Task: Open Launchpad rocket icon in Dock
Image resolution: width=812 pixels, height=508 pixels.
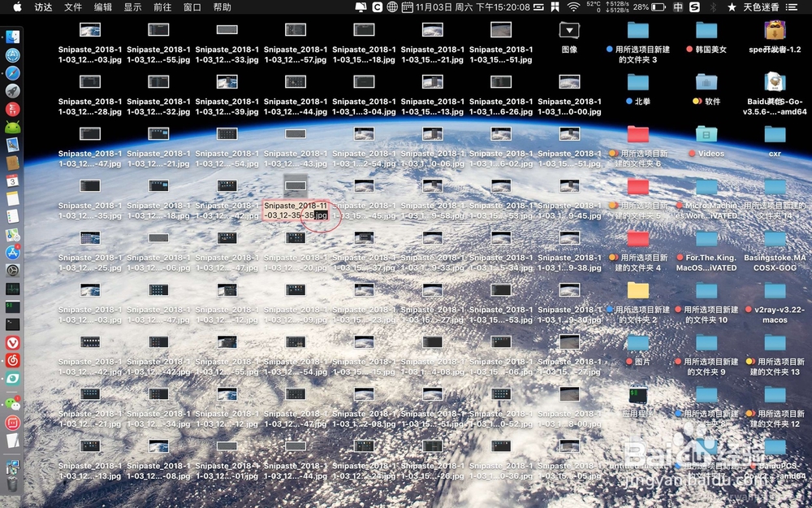Action: (12, 91)
